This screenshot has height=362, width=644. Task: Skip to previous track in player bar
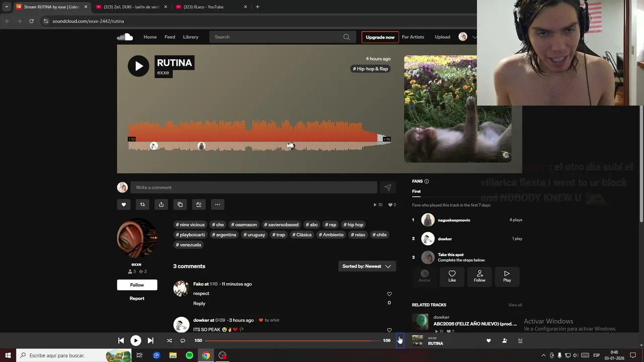pos(121,340)
